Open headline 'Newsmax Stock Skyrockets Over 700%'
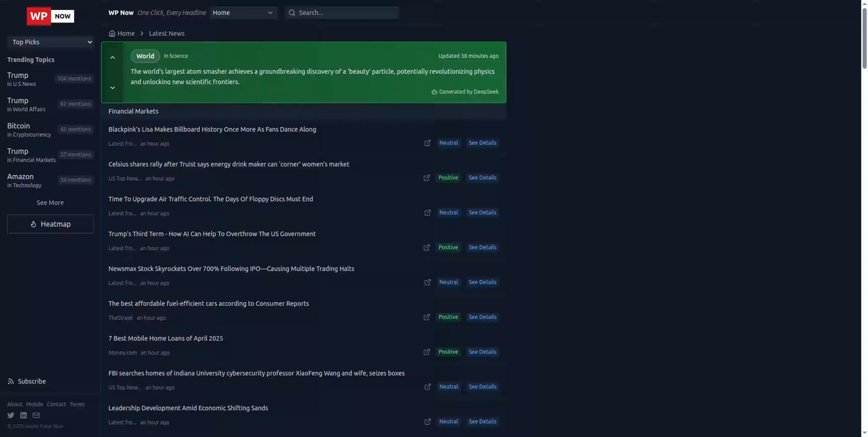868x437 pixels. (x=231, y=269)
